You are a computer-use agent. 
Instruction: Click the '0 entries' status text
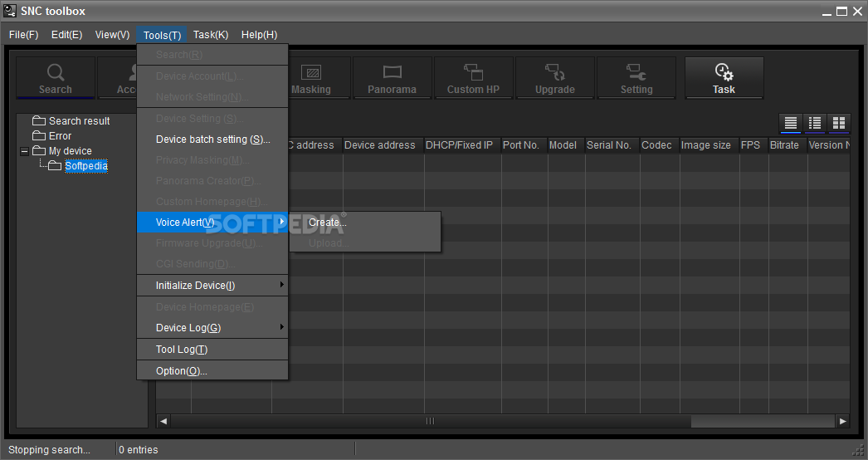[x=139, y=449]
